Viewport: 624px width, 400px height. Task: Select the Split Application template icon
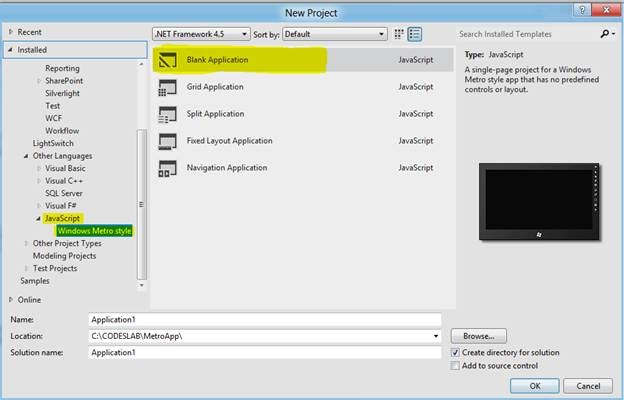coord(167,114)
